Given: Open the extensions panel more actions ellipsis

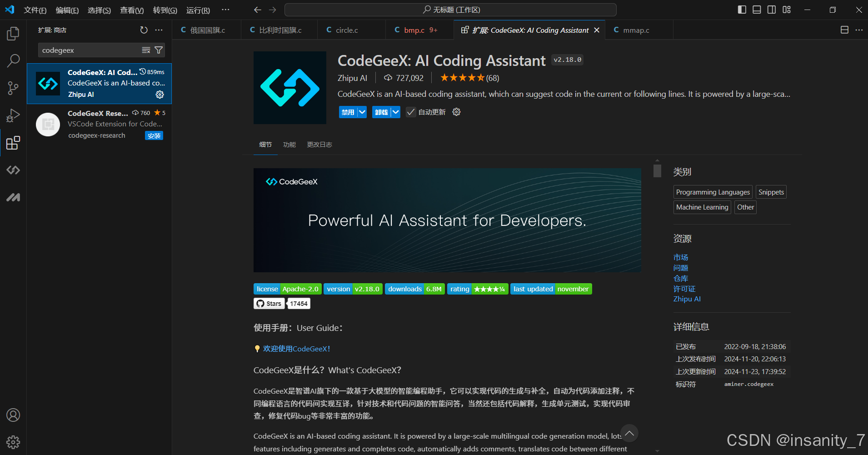Looking at the screenshot, I should [159, 30].
